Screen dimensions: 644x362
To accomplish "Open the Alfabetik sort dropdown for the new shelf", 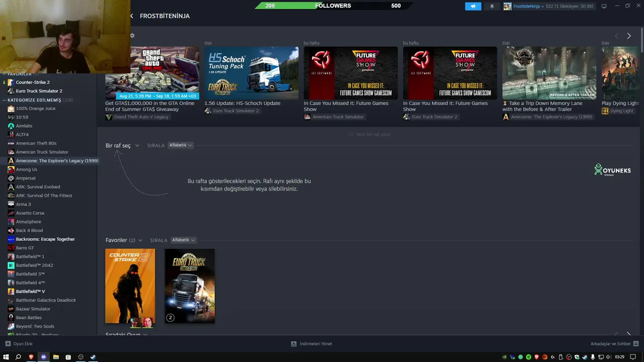I will click(181, 145).
